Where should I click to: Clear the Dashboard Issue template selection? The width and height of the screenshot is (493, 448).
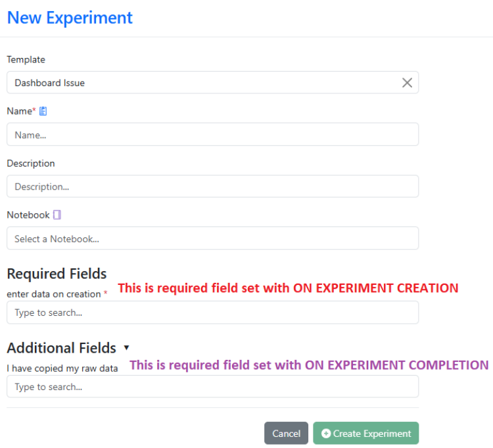pos(407,83)
